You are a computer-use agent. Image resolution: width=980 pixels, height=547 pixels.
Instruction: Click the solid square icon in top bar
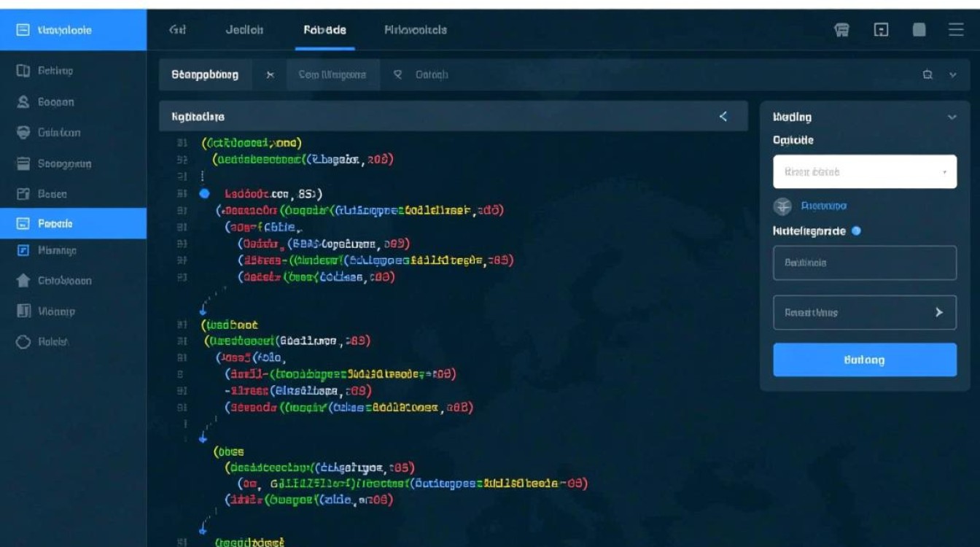point(919,30)
